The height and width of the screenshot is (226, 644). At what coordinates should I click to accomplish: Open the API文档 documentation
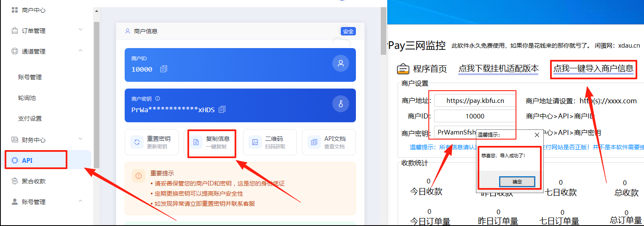click(329, 142)
